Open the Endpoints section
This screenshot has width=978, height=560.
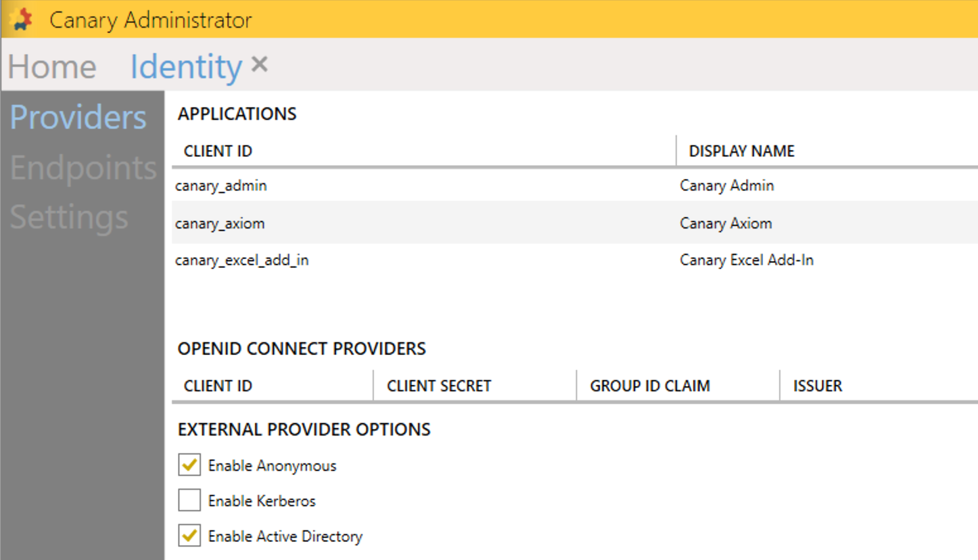83,168
